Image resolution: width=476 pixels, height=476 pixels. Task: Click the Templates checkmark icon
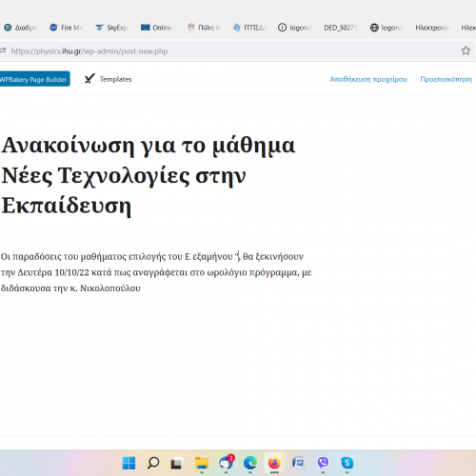point(89,79)
